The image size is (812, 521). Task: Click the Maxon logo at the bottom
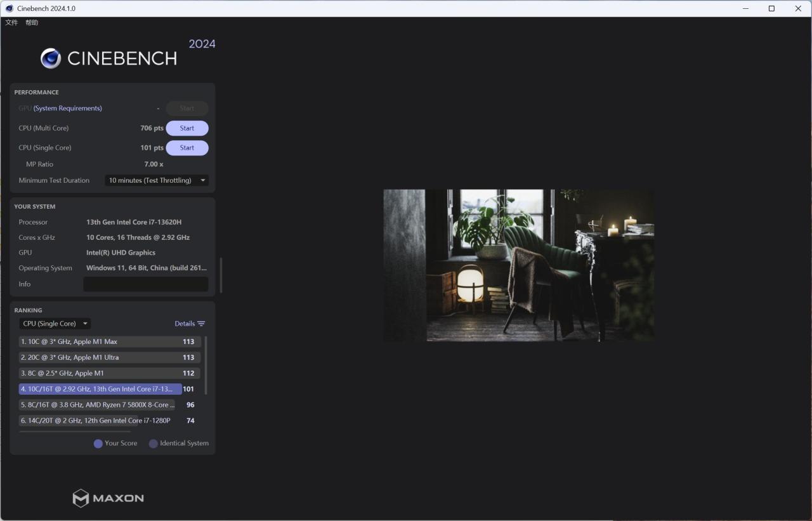coord(108,498)
